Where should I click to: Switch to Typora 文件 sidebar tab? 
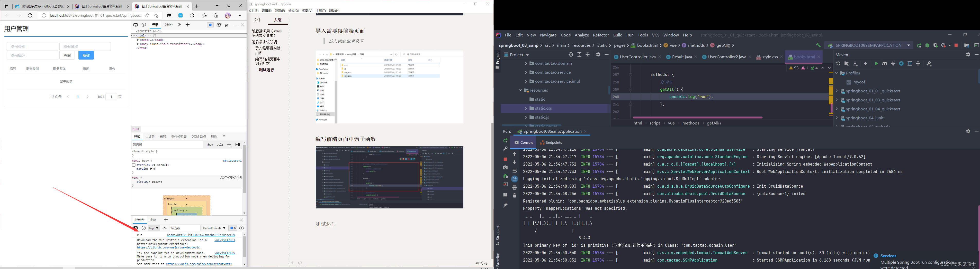click(258, 20)
